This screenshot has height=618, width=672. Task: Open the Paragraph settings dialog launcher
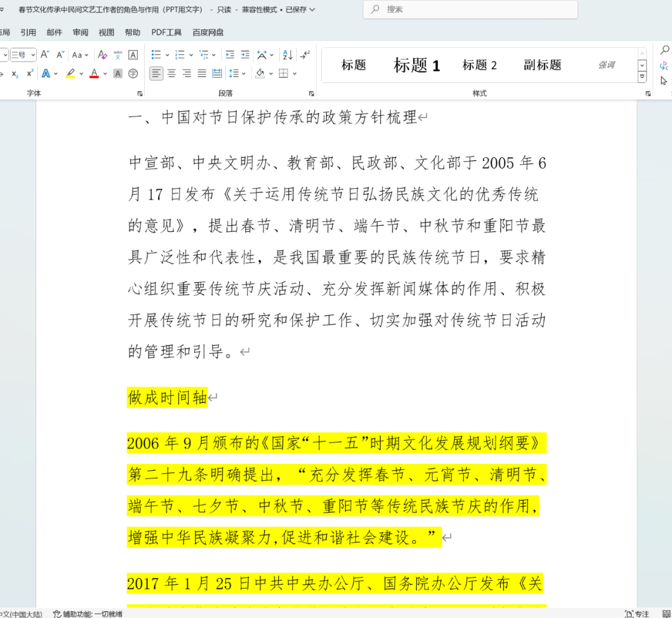[x=312, y=93]
